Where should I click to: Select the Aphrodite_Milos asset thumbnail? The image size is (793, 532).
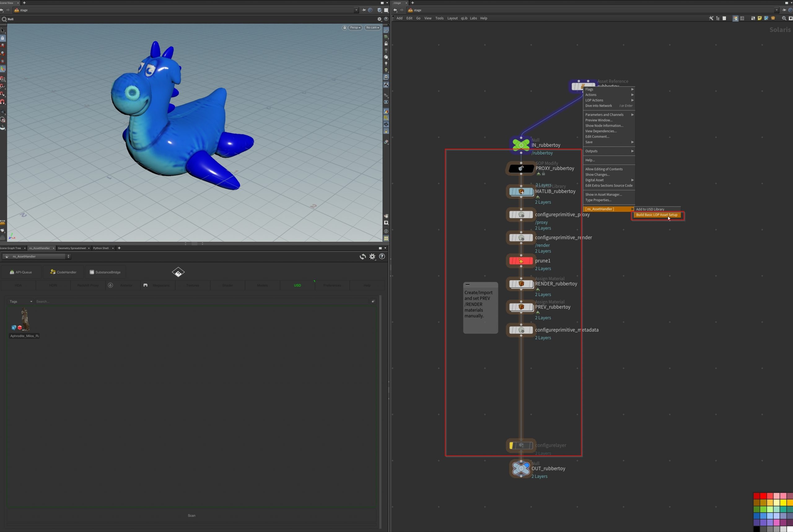click(x=24, y=320)
